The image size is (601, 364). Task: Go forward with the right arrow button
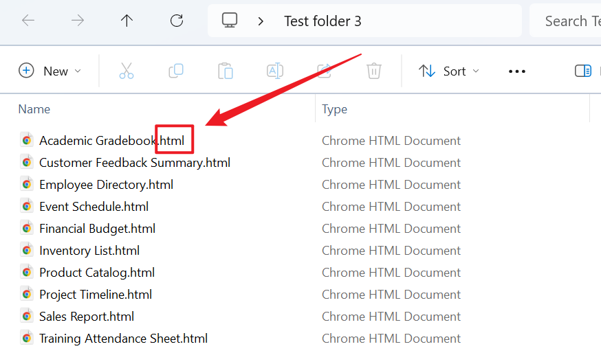pos(78,21)
